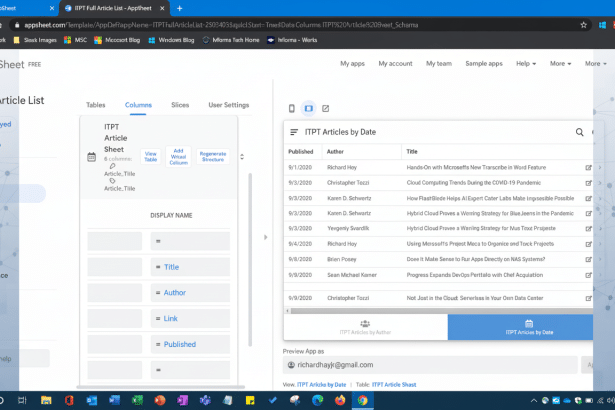Select Brien Posey author cell

click(342, 259)
